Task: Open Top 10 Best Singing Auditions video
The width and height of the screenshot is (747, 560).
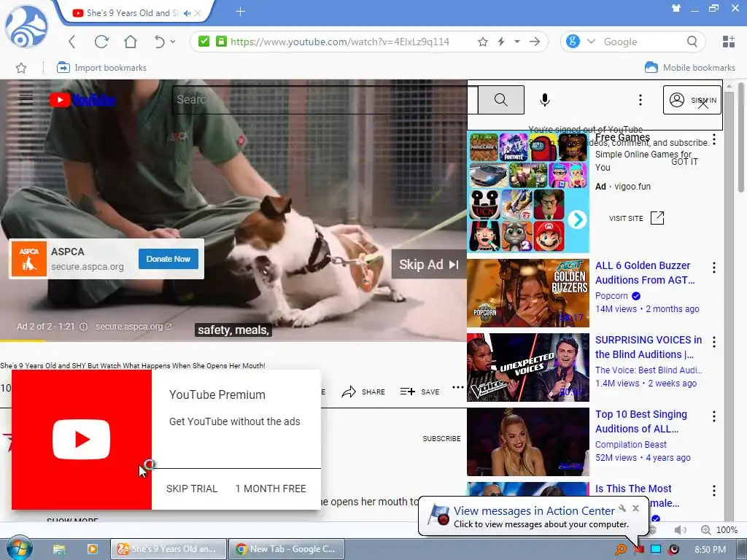Action: [640, 421]
